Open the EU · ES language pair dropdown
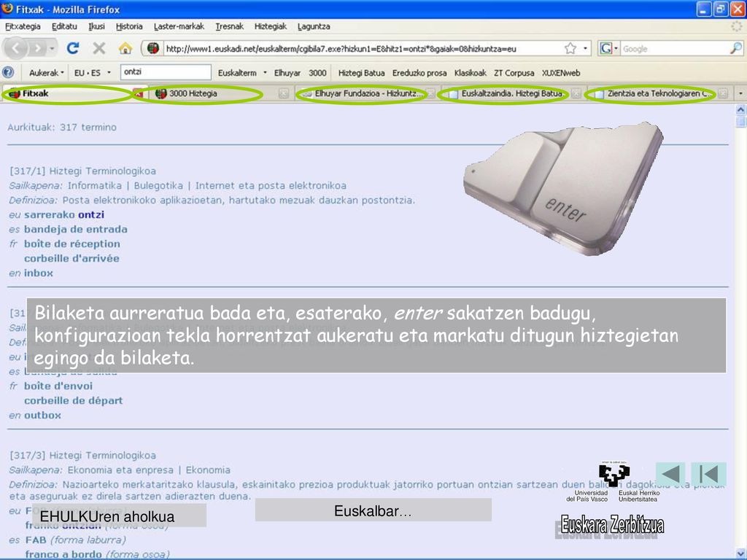This screenshot has height=560, width=747. [93, 73]
